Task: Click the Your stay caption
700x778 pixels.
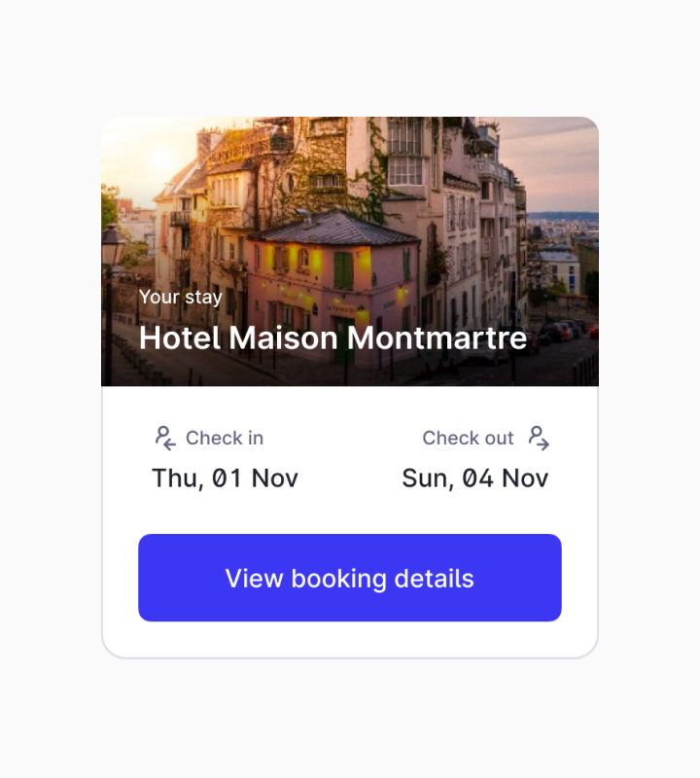Action: point(181,297)
